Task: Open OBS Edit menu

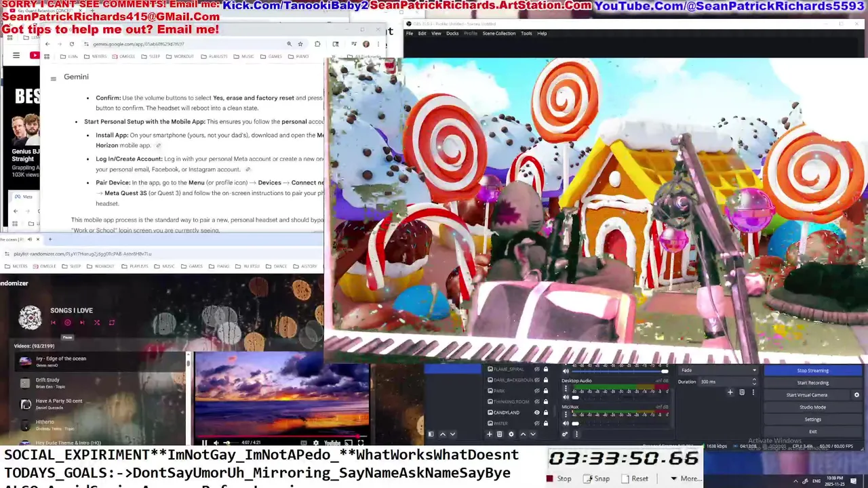Action: tap(422, 33)
